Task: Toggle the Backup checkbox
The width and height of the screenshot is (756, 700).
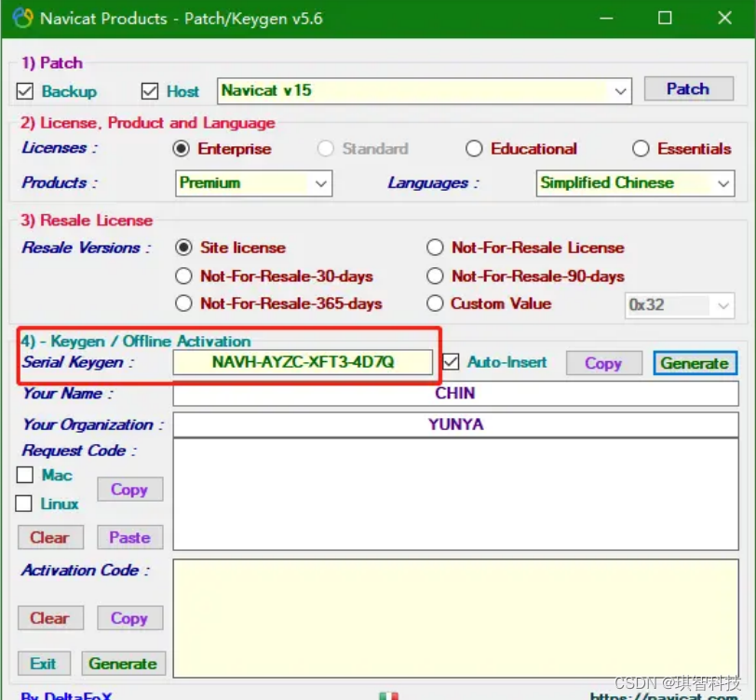Action: pos(24,91)
